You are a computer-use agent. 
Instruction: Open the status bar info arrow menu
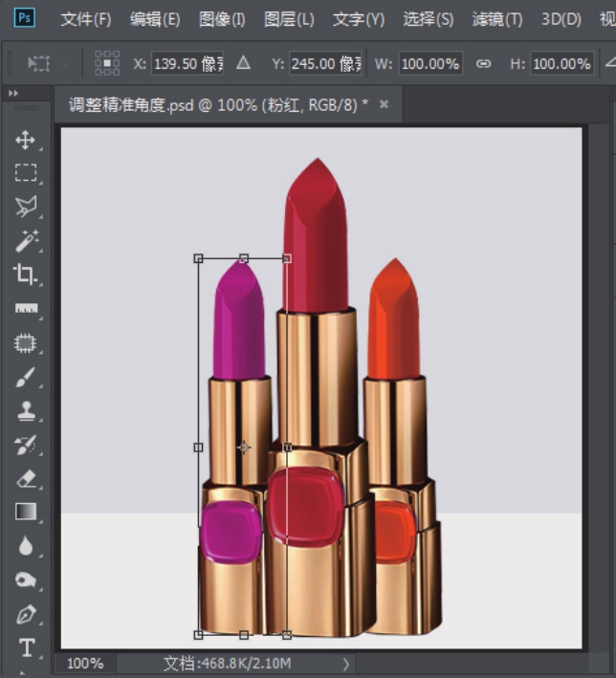coord(346,663)
